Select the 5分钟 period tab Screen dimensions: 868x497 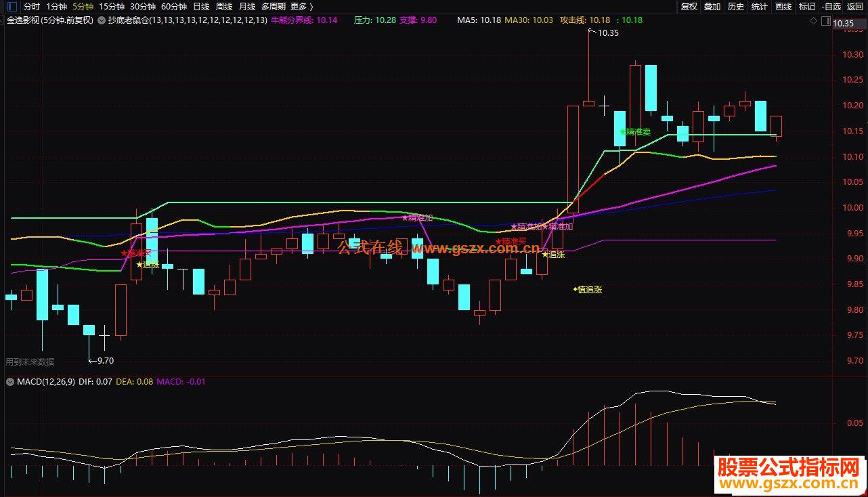pyautogui.click(x=83, y=7)
